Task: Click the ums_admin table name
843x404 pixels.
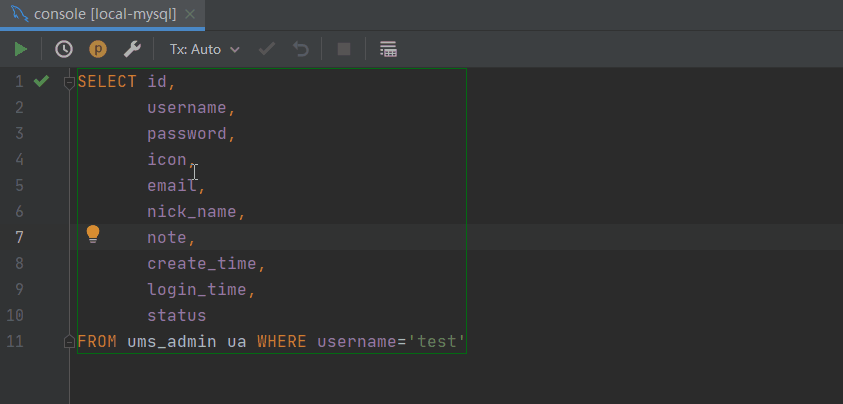Action: pos(172,342)
